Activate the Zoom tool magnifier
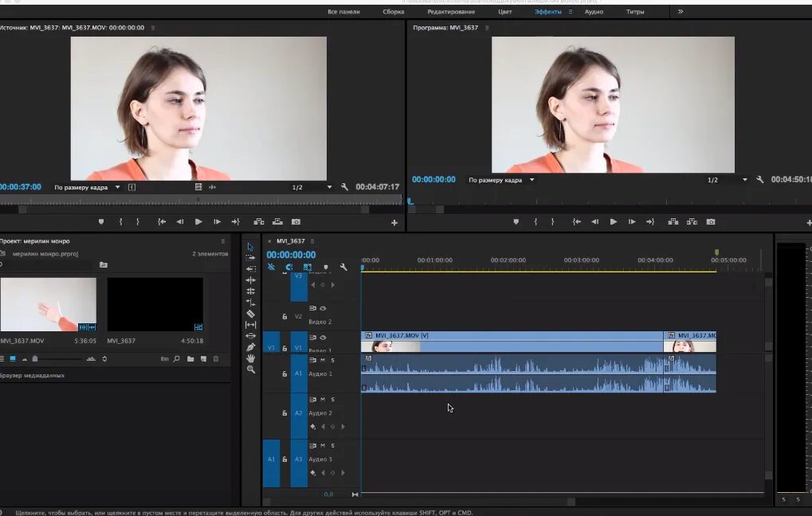 [251, 369]
